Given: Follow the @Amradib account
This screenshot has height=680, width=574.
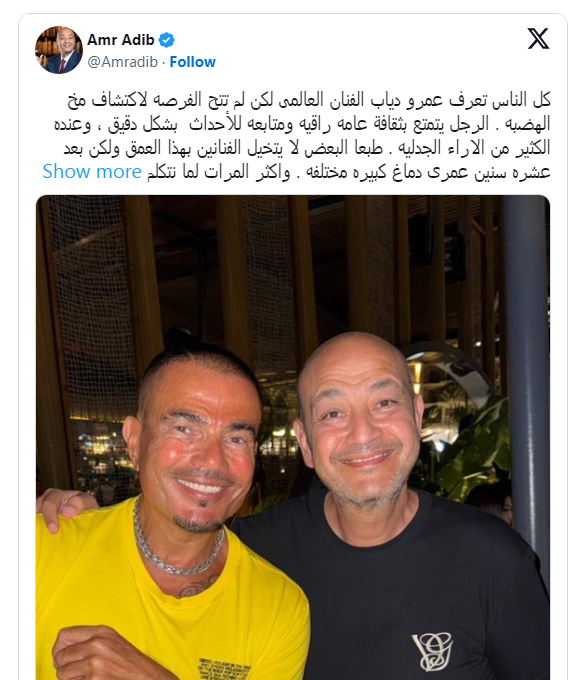Looking at the screenshot, I should [x=192, y=62].
